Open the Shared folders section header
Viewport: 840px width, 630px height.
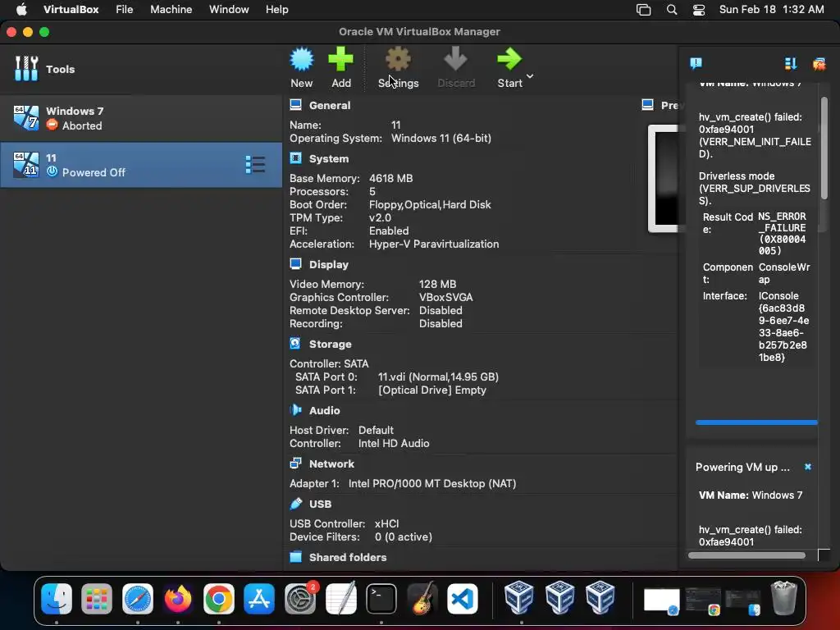click(348, 557)
